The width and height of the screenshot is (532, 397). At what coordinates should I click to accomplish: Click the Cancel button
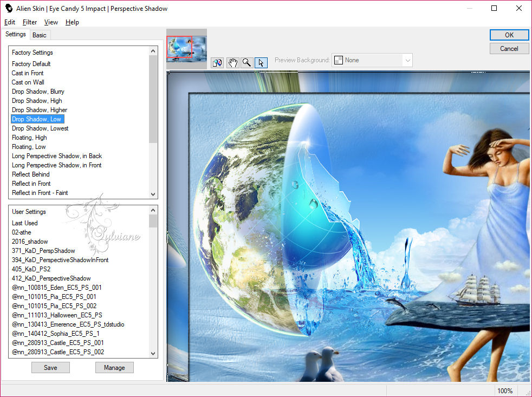point(509,49)
